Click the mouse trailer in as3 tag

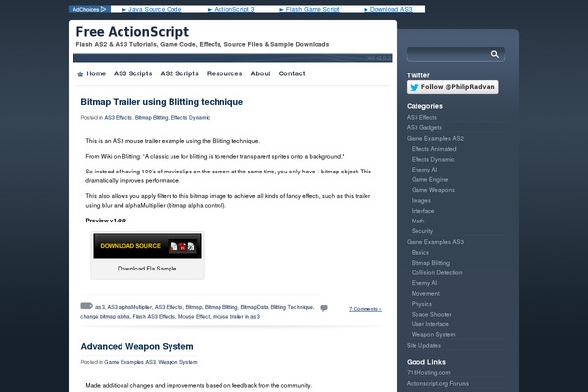pyautogui.click(x=236, y=317)
